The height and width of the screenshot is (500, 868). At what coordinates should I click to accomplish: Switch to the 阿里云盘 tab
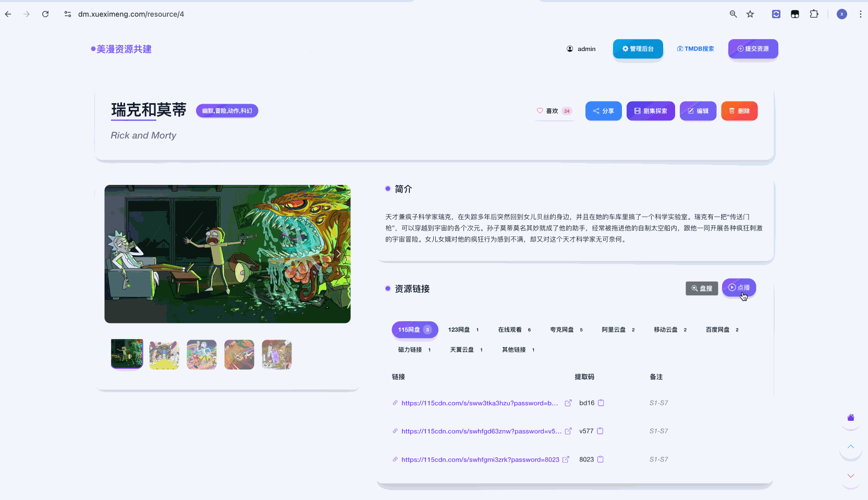tap(618, 330)
